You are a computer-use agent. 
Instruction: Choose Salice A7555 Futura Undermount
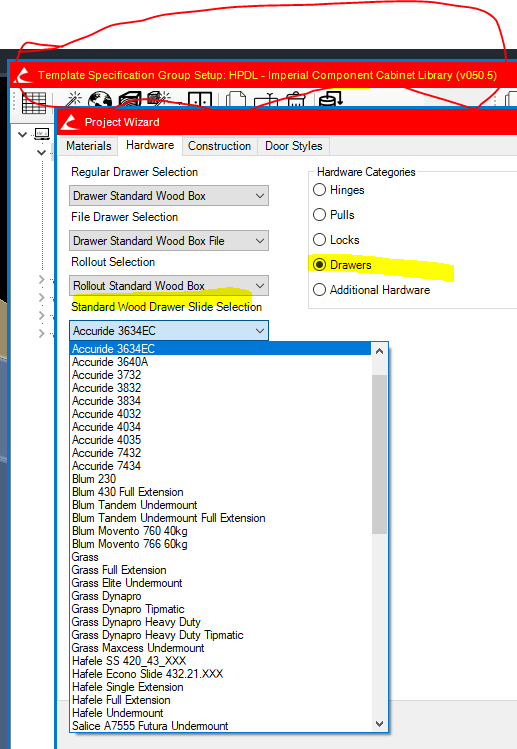(x=220, y=726)
